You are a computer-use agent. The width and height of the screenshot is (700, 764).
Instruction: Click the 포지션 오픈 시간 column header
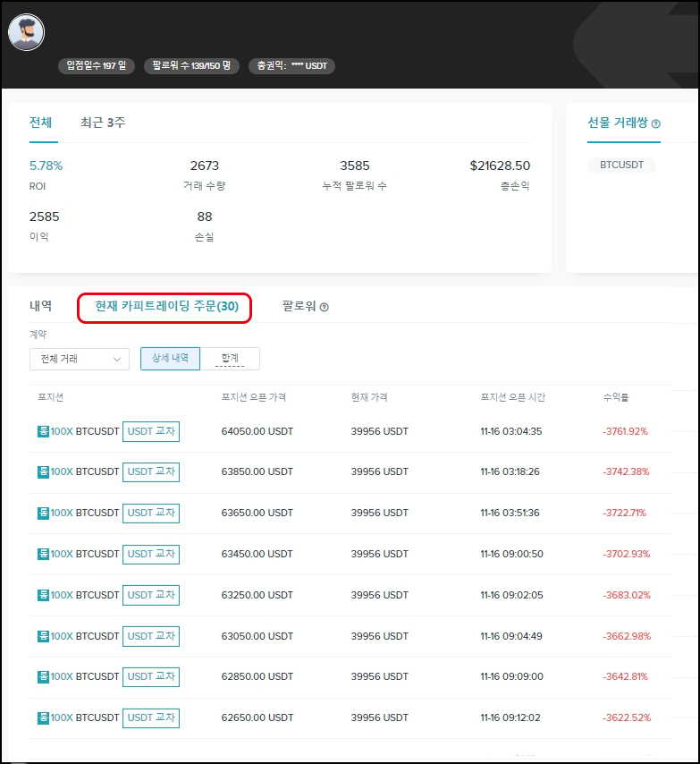click(513, 397)
